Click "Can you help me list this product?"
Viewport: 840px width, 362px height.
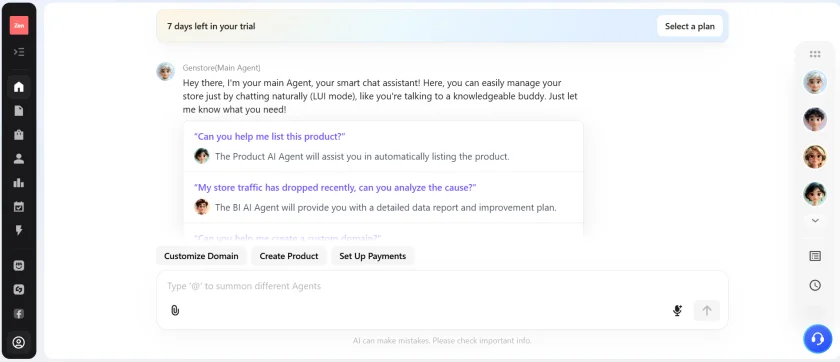(269, 137)
